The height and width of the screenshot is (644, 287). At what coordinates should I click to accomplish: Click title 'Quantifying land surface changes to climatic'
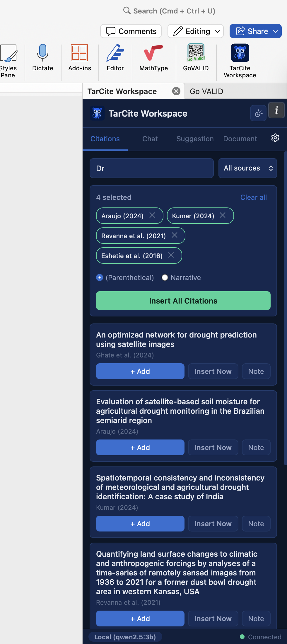click(177, 573)
